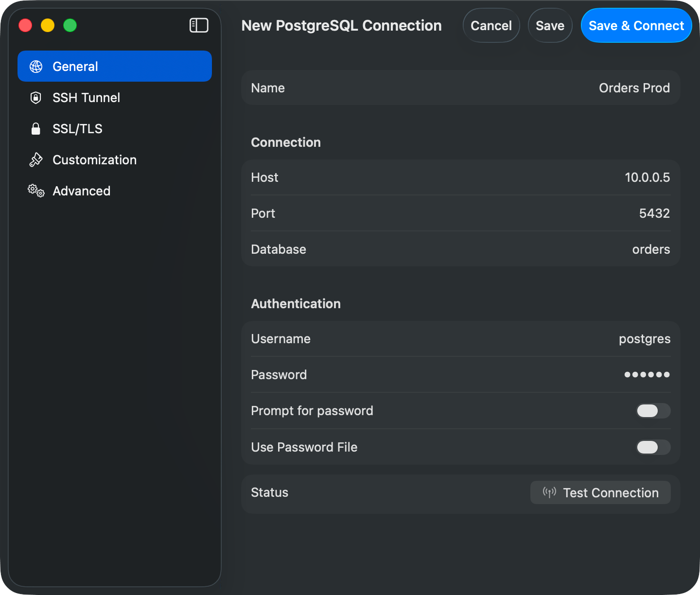
Task: Enable the Use Password File switch
Action: coord(653,447)
